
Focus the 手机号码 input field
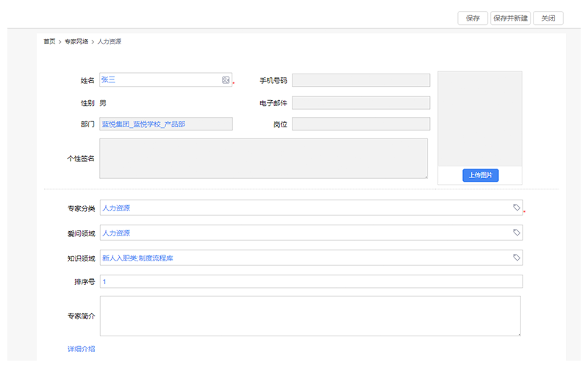coord(360,80)
